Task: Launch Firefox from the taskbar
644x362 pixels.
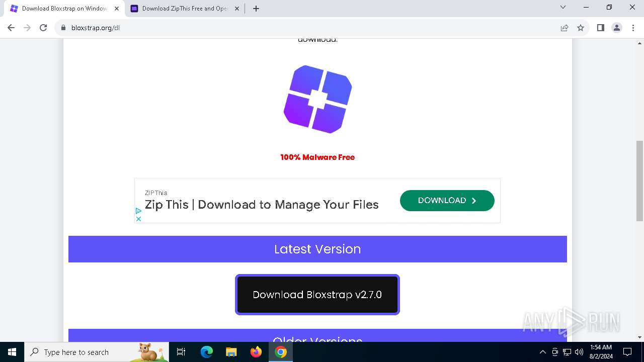Action: coord(256,352)
